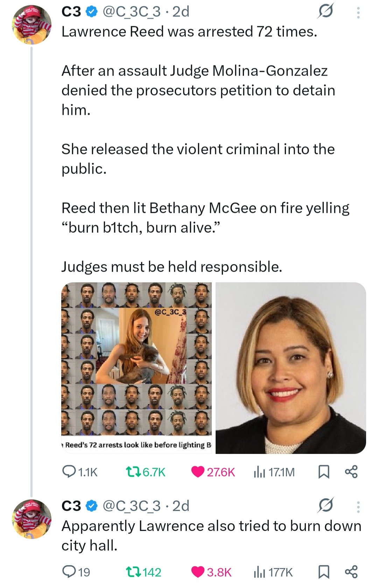Image resolution: width=378 pixels, height=588 pixels.
Task: View analytics showing 17.1M views
Action: point(259,472)
